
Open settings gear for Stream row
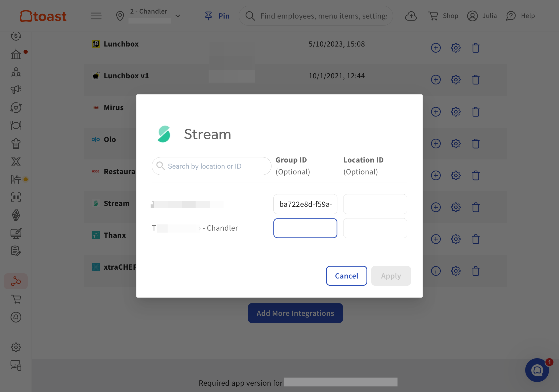point(456,207)
